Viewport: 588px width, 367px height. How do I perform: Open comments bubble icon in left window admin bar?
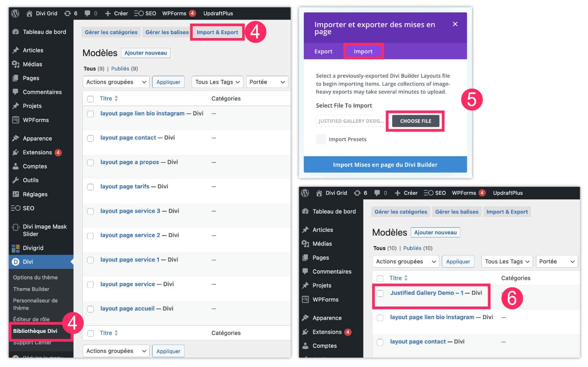(x=87, y=13)
